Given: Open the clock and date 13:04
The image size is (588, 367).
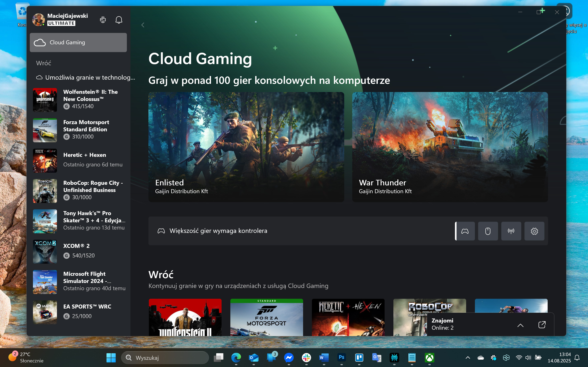Looking at the screenshot, I should tap(559, 358).
